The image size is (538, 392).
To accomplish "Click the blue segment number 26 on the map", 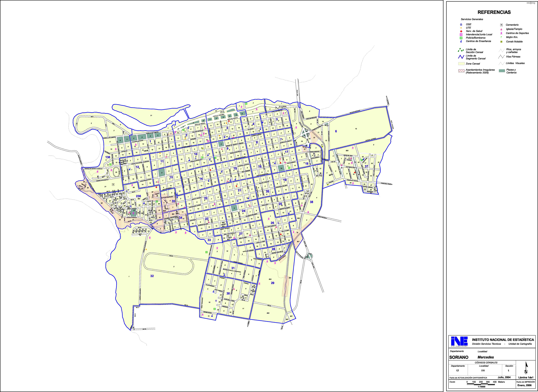I will [x=272, y=223].
